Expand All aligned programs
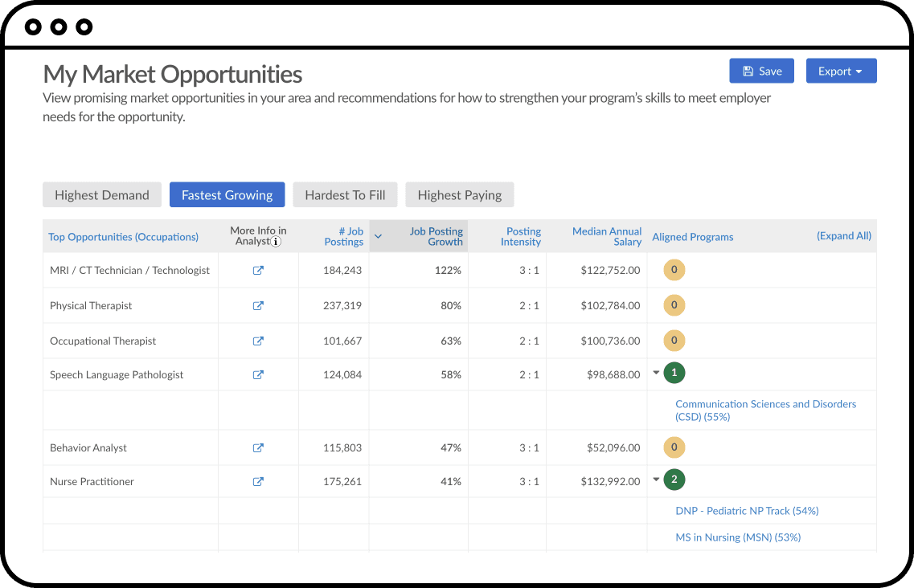The width and height of the screenshot is (914, 588). [x=843, y=235]
